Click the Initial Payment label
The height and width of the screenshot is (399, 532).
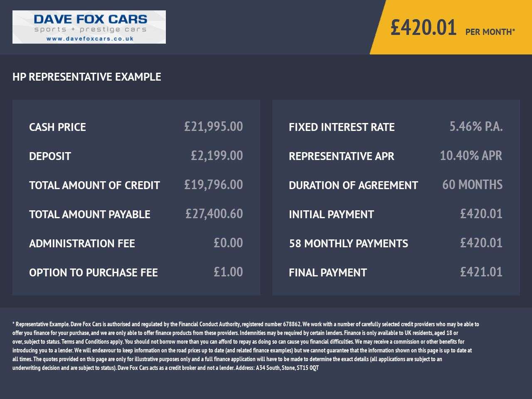click(x=331, y=214)
